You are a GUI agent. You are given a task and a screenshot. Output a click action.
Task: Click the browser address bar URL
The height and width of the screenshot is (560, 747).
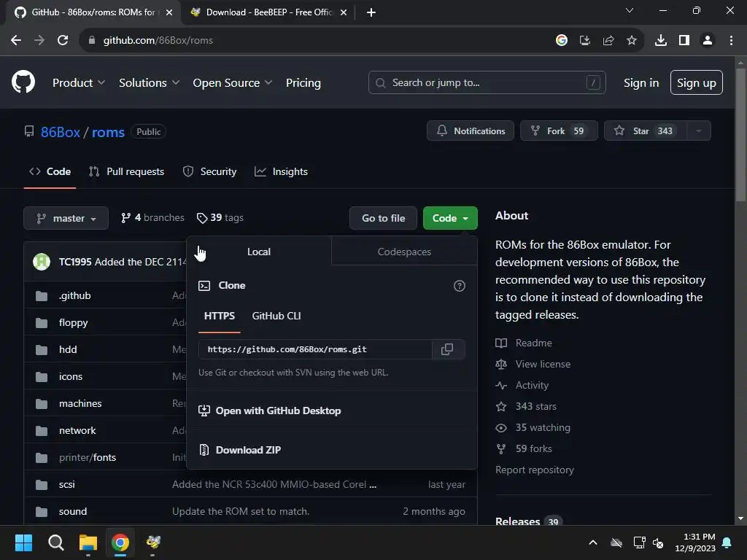[x=158, y=41]
